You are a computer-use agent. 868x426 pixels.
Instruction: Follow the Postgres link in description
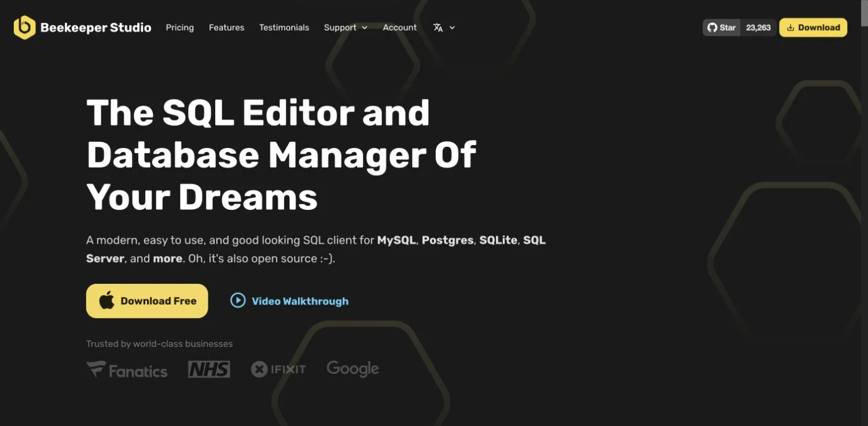coord(448,240)
